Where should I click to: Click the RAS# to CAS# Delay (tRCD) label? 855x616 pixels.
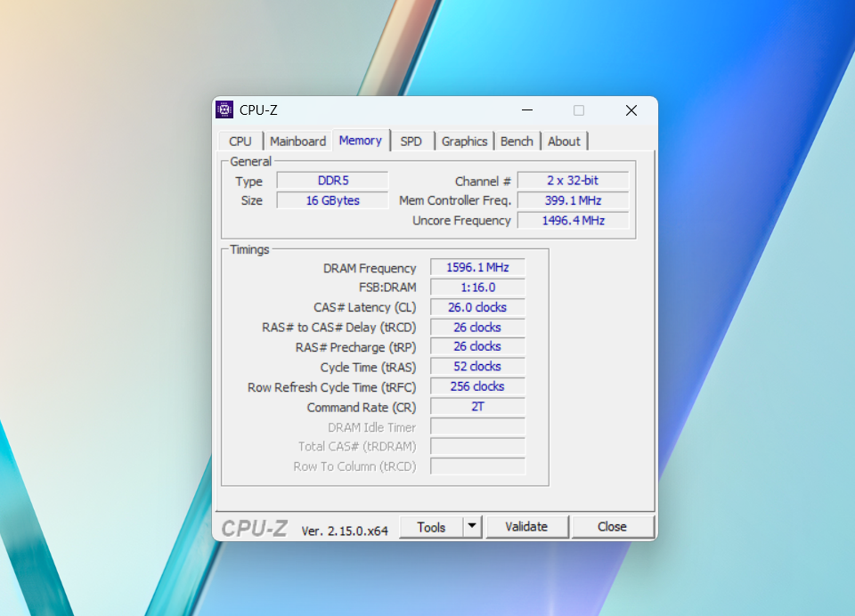[x=339, y=328]
